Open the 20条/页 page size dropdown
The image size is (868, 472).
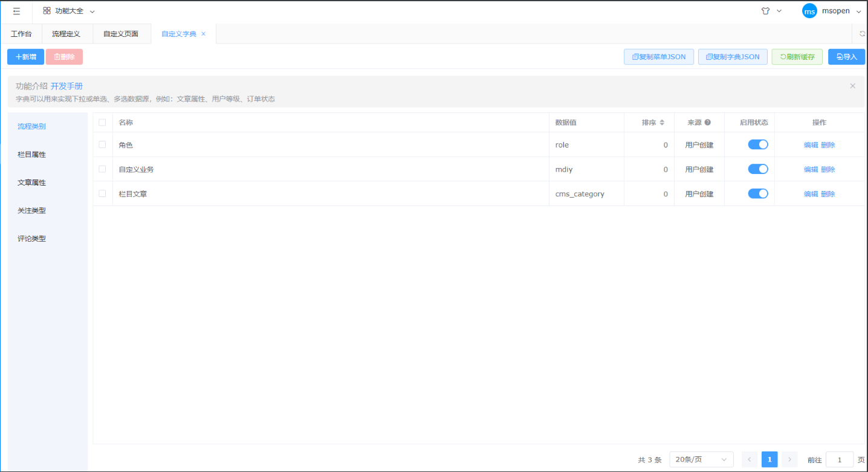(x=701, y=459)
